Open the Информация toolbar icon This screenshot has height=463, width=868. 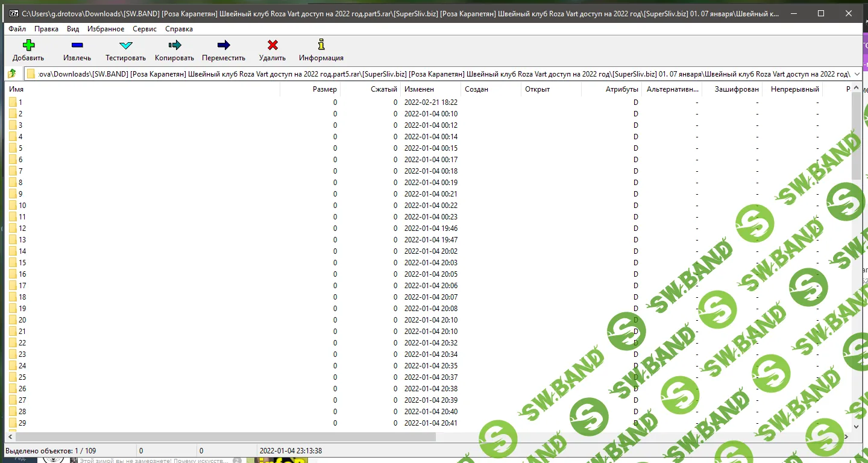coord(321,45)
